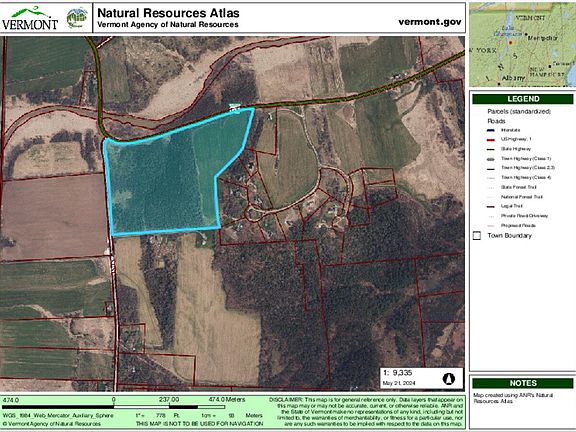Click the State Highway legend line symbol
The image size is (576, 432).
[x=490, y=149]
